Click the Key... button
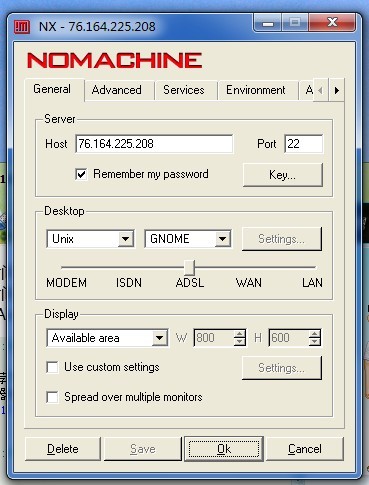 [283, 175]
